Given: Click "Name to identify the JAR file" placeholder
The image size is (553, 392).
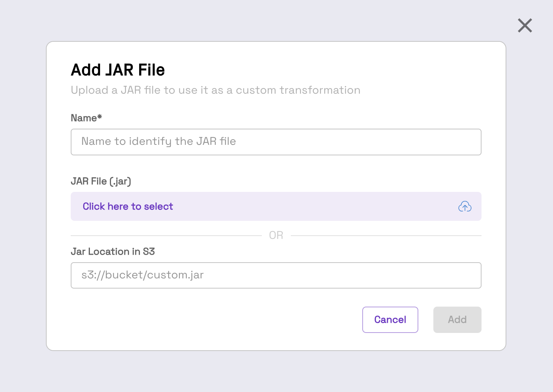Looking at the screenshot, I should point(159,141).
